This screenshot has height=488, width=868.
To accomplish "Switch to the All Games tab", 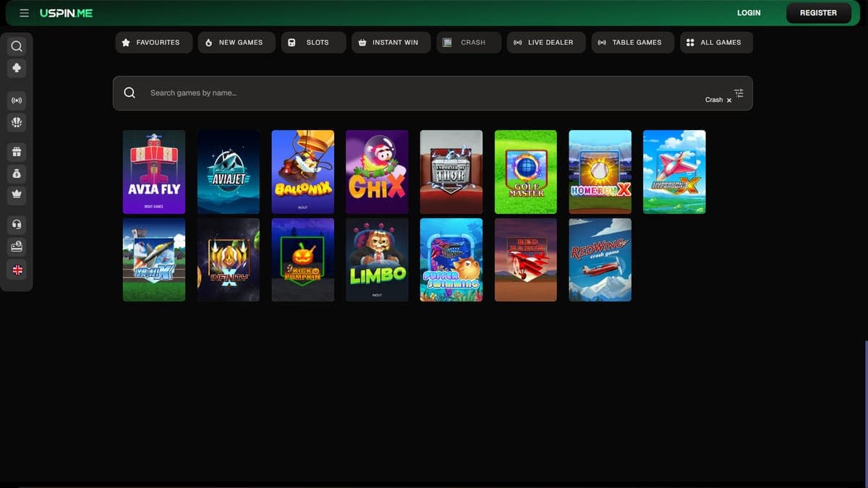I will pyautogui.click(x=716, y=43).
